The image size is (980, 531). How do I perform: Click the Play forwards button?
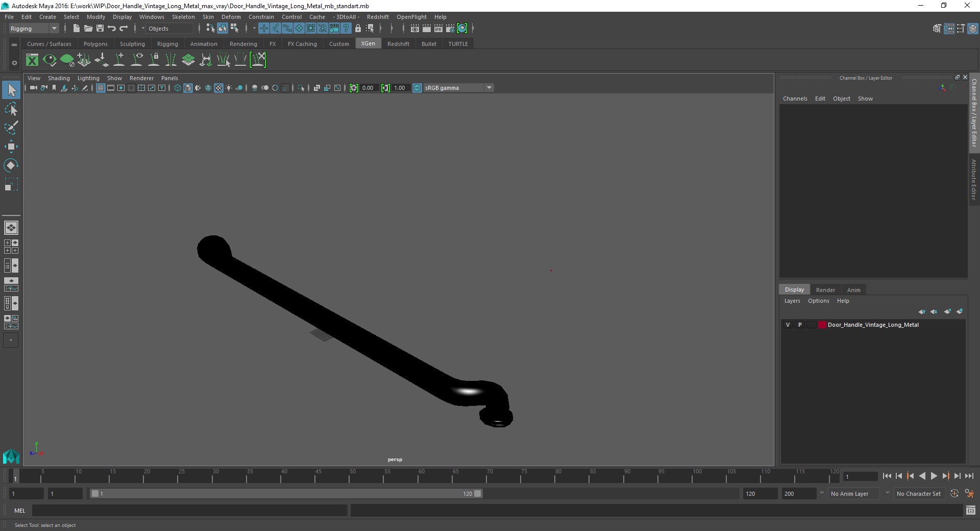[x=934, y=476]
